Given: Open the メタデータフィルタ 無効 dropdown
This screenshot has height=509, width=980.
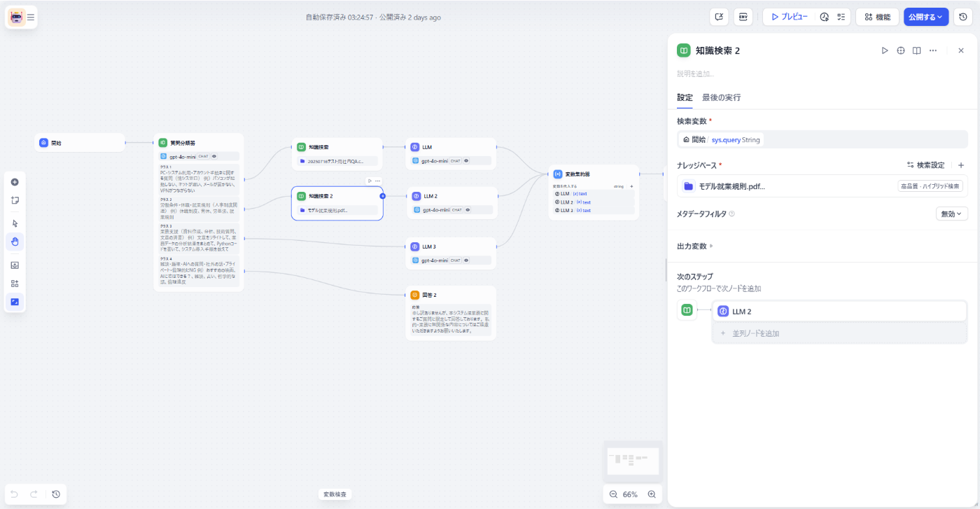Looking at the screenshot, I should tap(951, 214).
